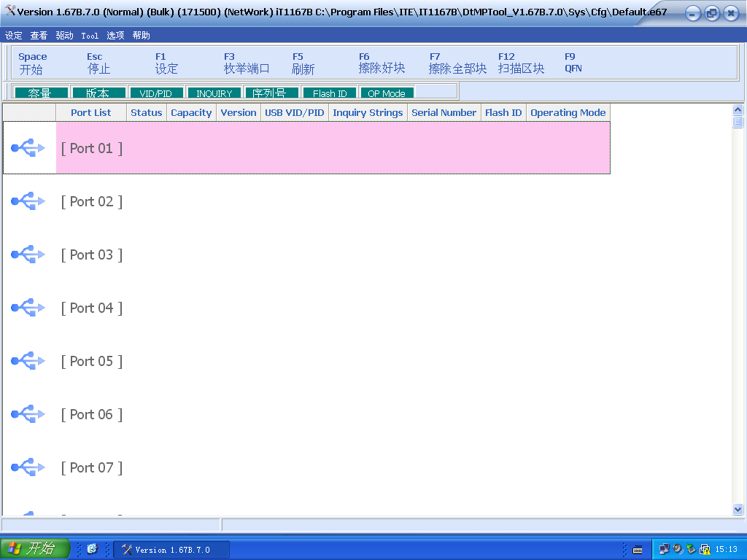
Task: Click the scrollbar down arrow in port list
Action: 738,510
